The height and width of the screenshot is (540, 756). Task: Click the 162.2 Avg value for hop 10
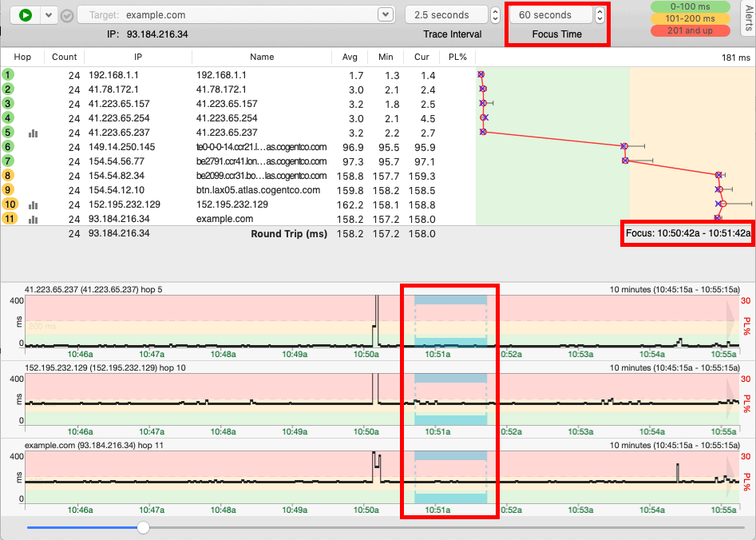pyautogui.click(x=350, y=204)
